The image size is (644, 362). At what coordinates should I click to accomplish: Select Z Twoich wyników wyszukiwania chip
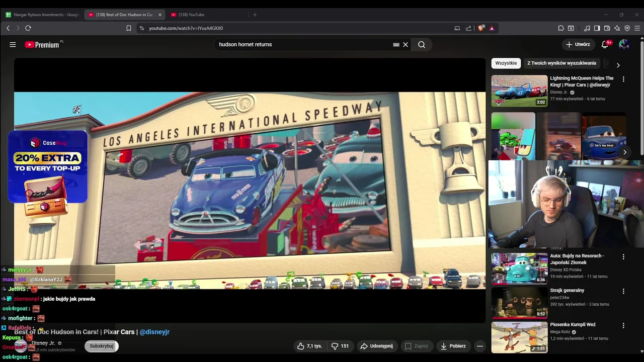561,63
